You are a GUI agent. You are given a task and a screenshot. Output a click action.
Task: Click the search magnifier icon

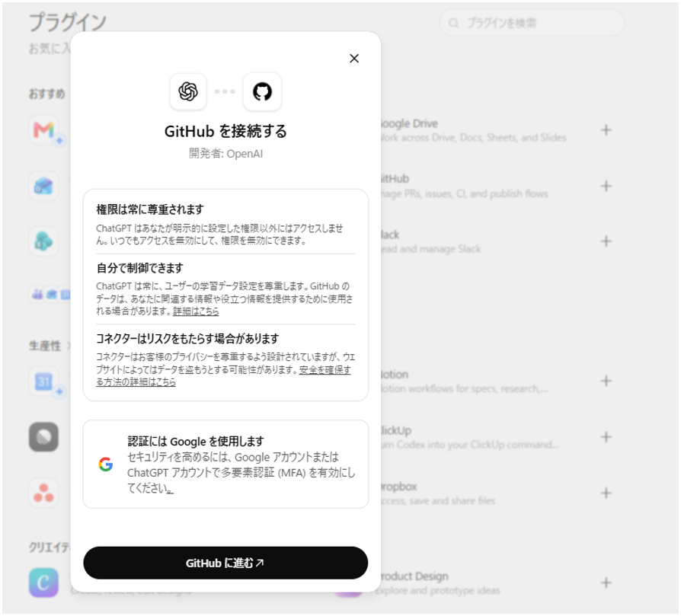(x=453, y=23)
